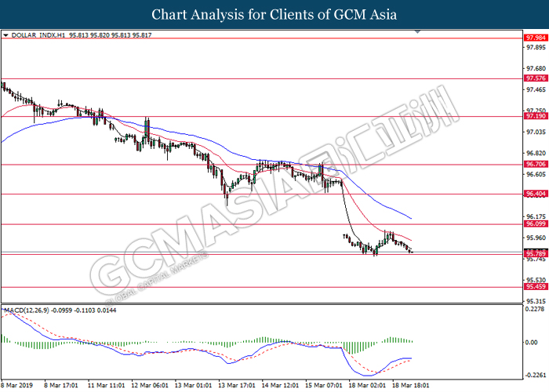Click the 96.820 price axis value
The height and width of the screenshot is (392, 549).
[x=536, y=154]
